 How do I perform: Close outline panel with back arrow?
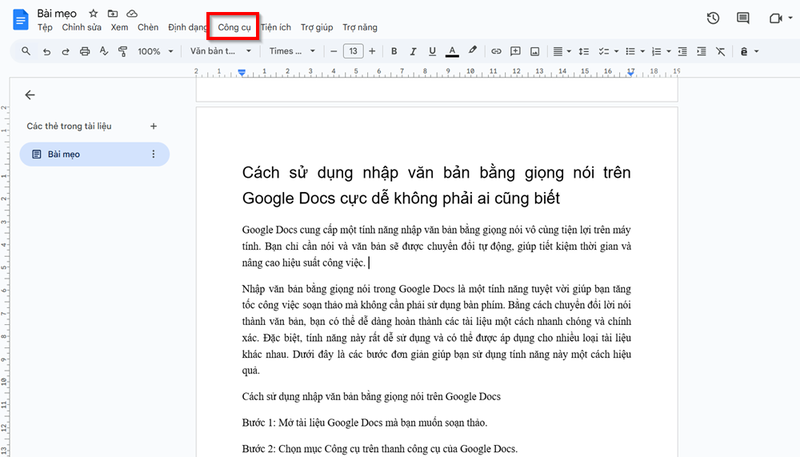[x=30, y=95]
